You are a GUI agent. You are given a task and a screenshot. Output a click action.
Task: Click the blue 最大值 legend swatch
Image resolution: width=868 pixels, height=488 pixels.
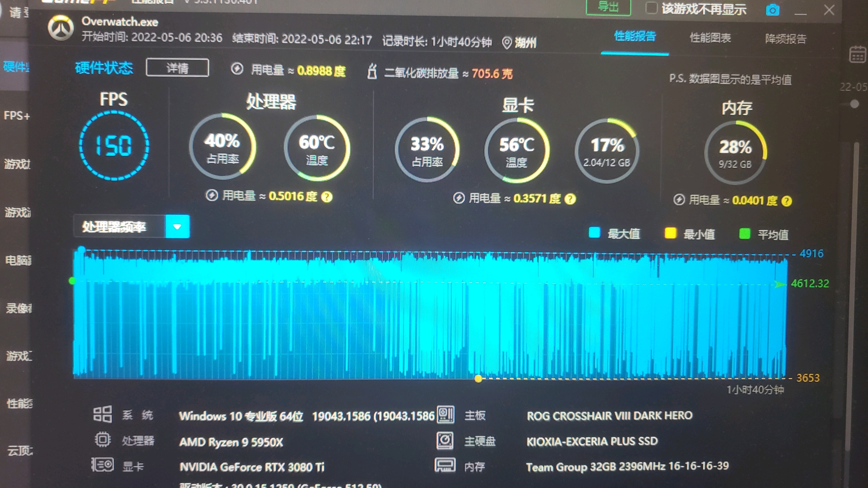point(595,233)
